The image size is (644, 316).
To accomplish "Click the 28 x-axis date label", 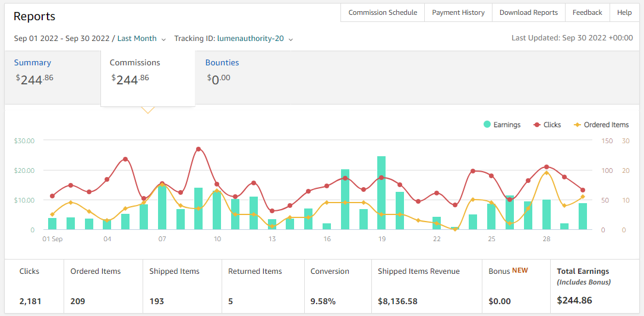I will [x=546, y=239].
